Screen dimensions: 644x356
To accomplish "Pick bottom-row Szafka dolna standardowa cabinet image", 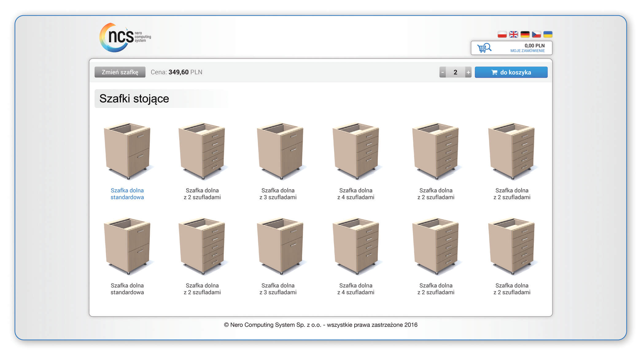I will [127, 246].
